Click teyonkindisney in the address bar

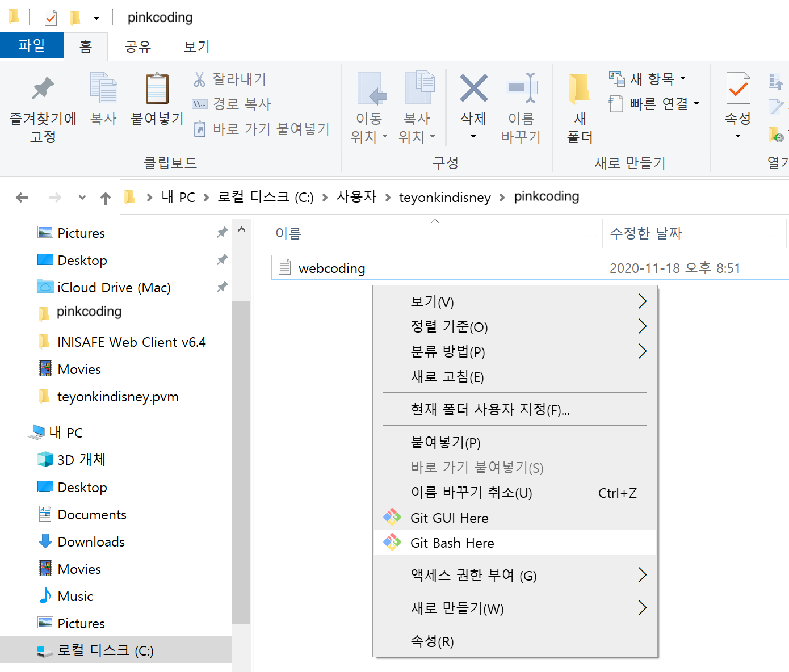point(445,197)
